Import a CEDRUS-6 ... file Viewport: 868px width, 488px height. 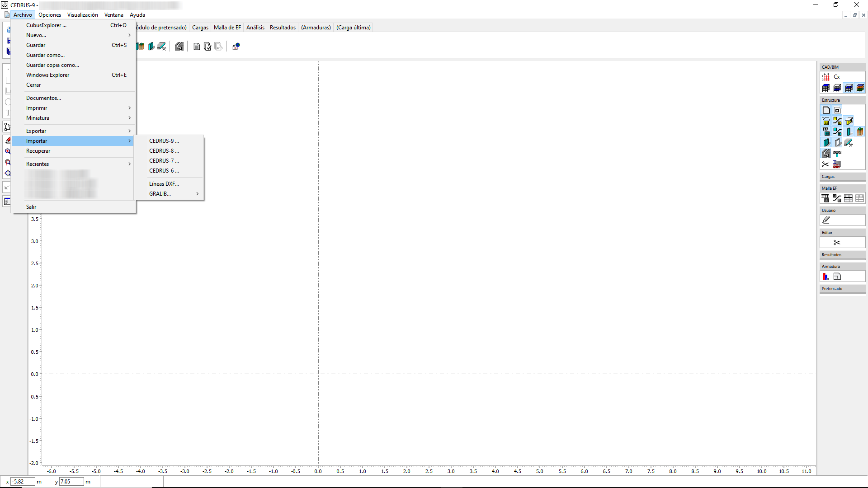[x=169, y=171]
